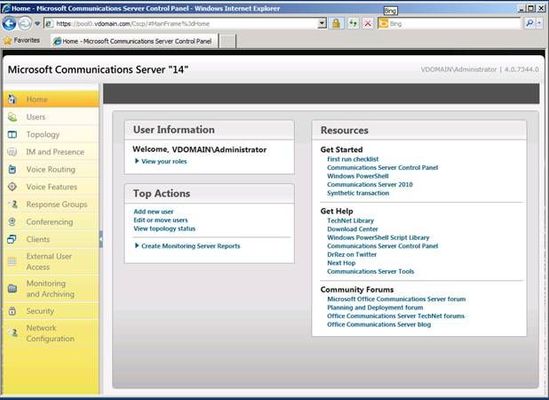Viewport: 549px width, 400px height.
Task: Click the Favorites star icon
Action: [7, 41]
